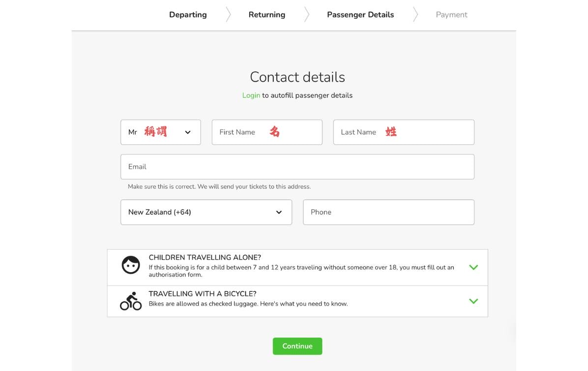Go to the Departing step
Screen dimensions: 588x371
point(188,15)
